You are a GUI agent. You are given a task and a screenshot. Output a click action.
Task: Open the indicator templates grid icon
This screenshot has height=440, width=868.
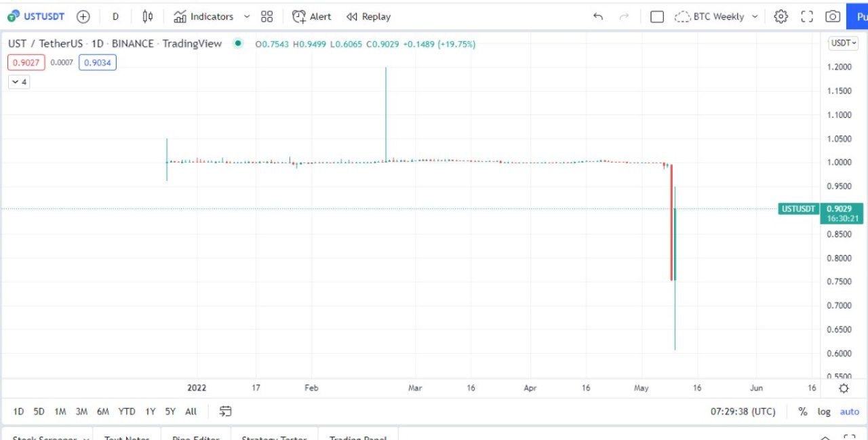coord(267,16)
